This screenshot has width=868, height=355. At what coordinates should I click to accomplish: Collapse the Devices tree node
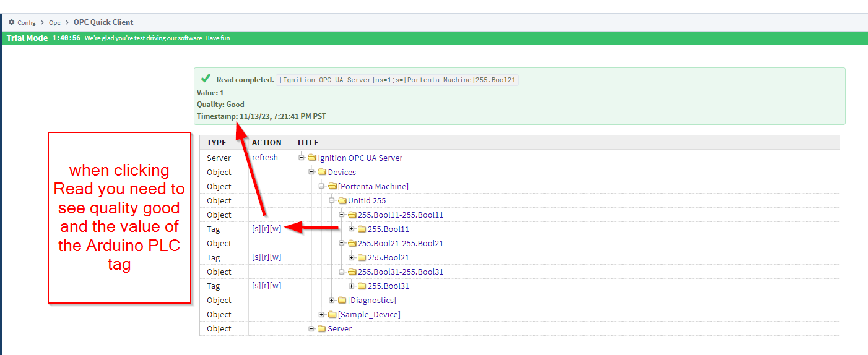(x=311, y=172)
